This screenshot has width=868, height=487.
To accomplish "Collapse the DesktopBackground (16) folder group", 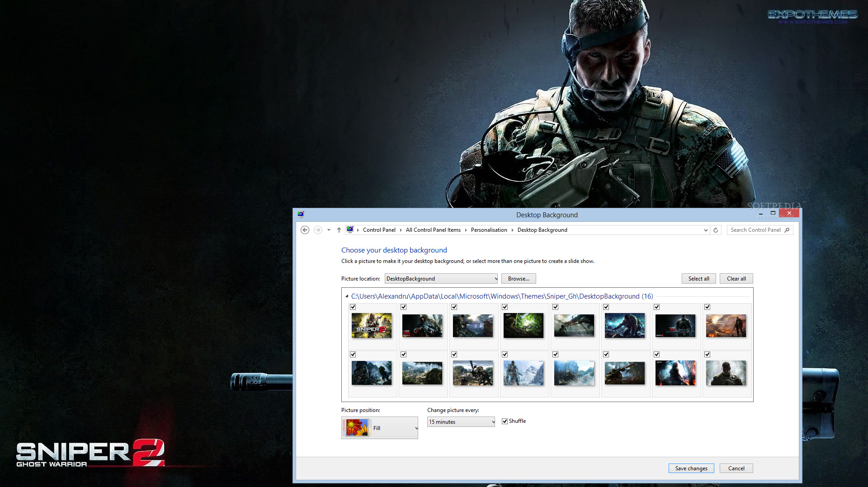I will coord(347,296).
